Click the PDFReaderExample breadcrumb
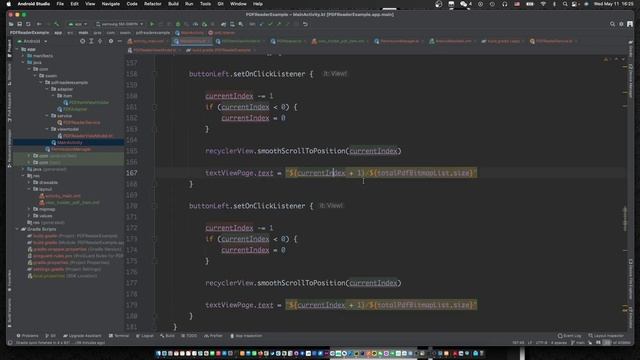Screen dimensions: 640x360 [x=29, y=33]
